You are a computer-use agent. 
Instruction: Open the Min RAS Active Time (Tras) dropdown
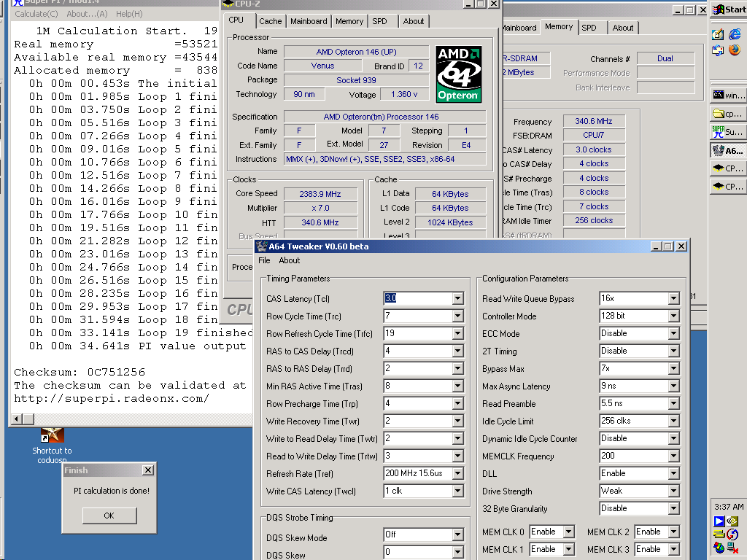[457, 386]
